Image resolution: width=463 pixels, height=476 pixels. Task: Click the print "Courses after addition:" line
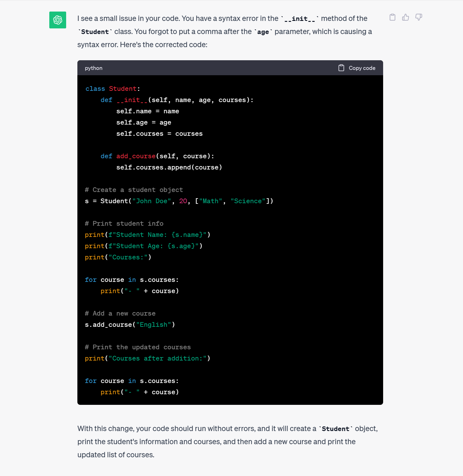tap(148, 358)
